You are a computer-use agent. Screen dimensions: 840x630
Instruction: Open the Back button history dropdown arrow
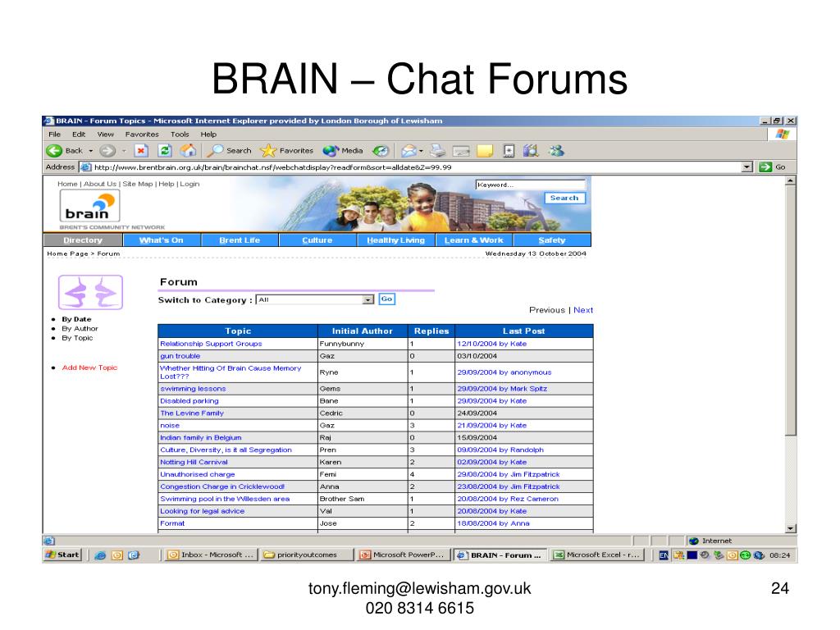(x=91, y=151)
